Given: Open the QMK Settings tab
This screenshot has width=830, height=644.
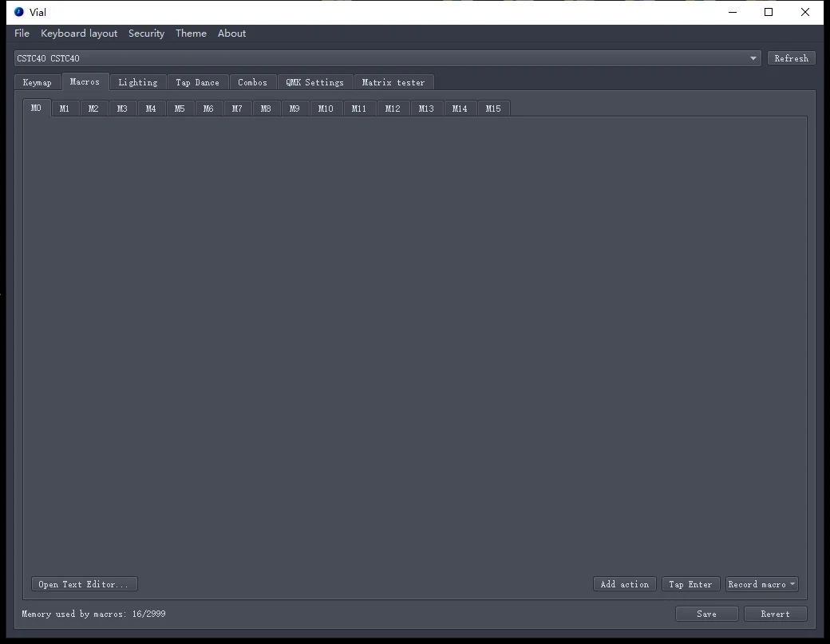Looking at the screenshot, I should tap(315, 82).
